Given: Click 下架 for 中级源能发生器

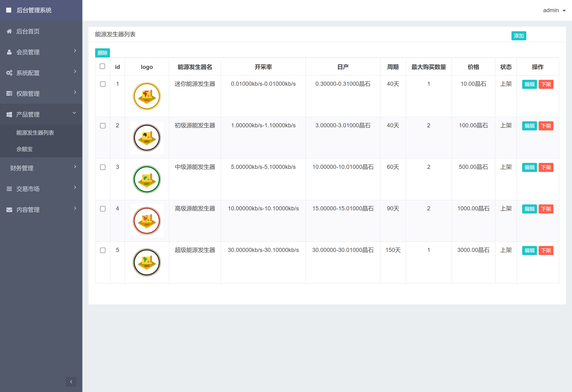Looking at the screenshot, I should click(x=546, y=167).
